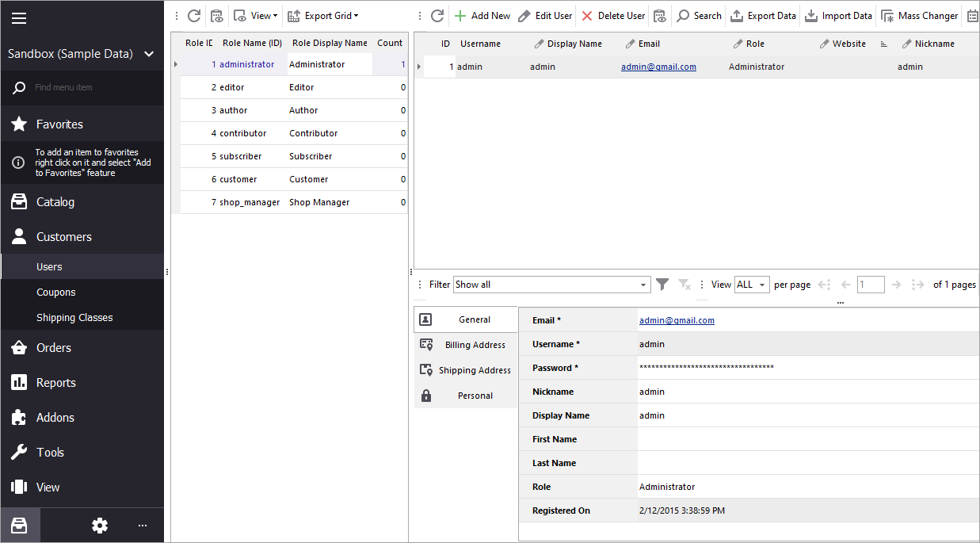Open the Mass Changer tool
Viewport: 980px width, 543px height.
tap(919, 16)
